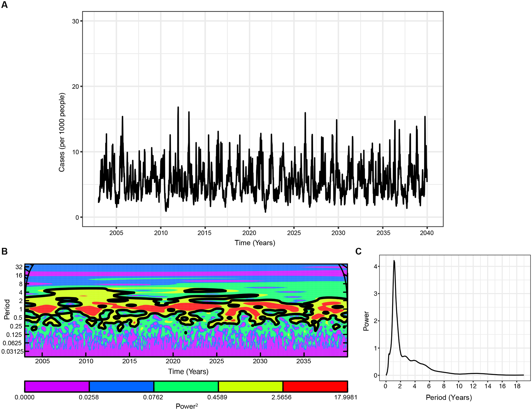Click the panel B label

coord(4,251)
